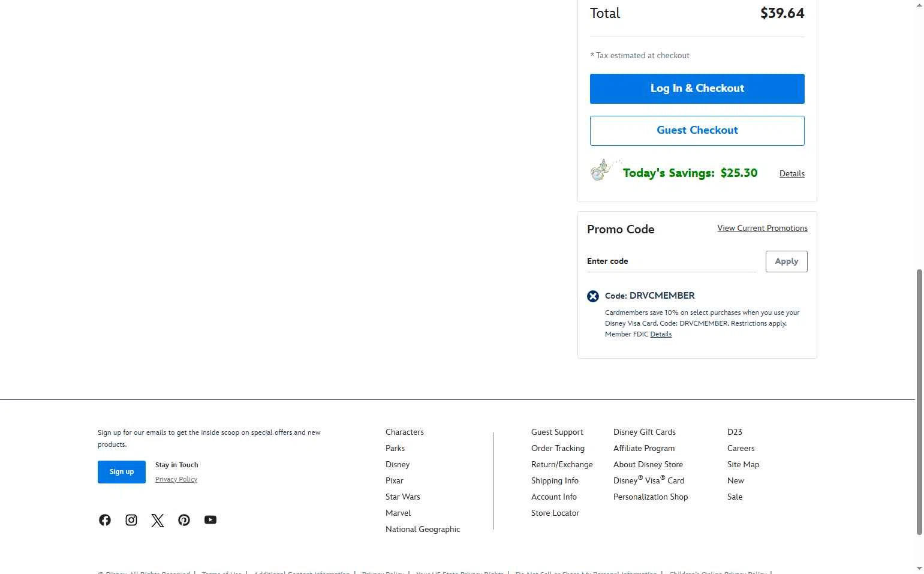
Task: Open Disney Gift Cards link
Action: [x=645, y=432]
